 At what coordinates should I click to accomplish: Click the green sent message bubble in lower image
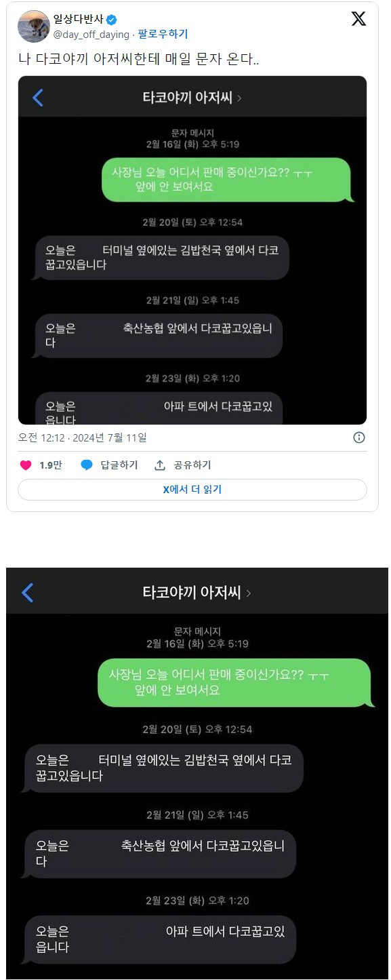coord(234,683)
